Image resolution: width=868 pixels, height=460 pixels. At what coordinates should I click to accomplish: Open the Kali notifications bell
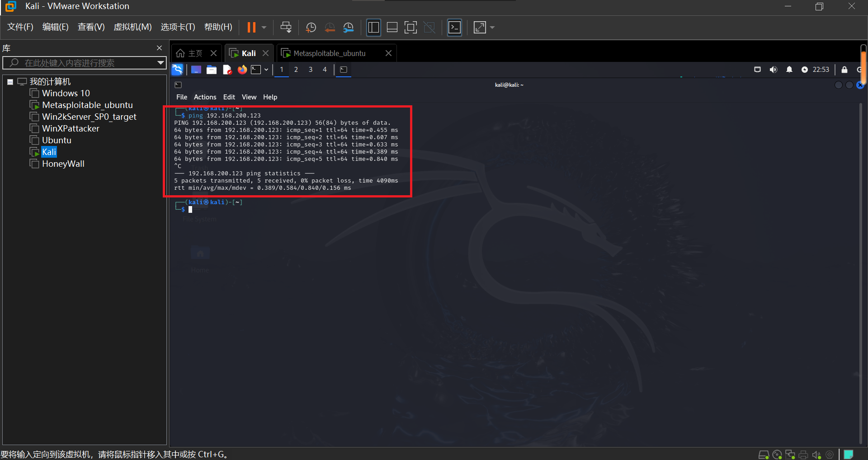tap(789, 70)
